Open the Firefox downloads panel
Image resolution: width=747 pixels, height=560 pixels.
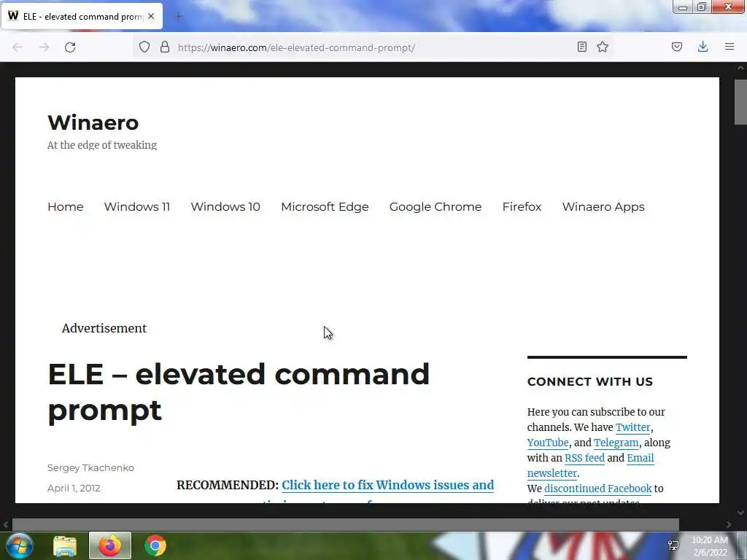tap(703, 47)
